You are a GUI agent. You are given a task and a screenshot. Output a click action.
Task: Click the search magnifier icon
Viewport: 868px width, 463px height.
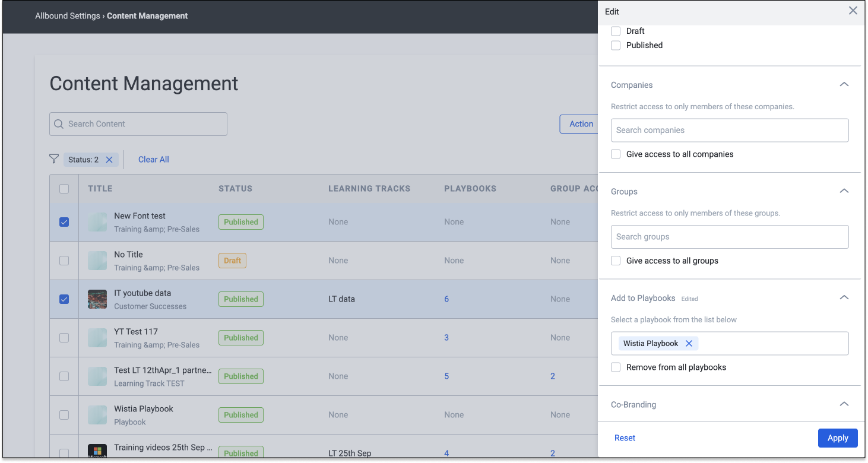[59, 124]
